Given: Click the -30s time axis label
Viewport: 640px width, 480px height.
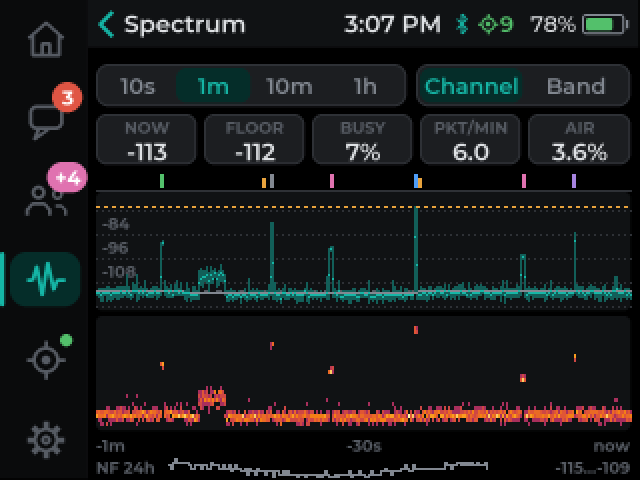Looking at the screenshot, I should [x=364, y=446].
